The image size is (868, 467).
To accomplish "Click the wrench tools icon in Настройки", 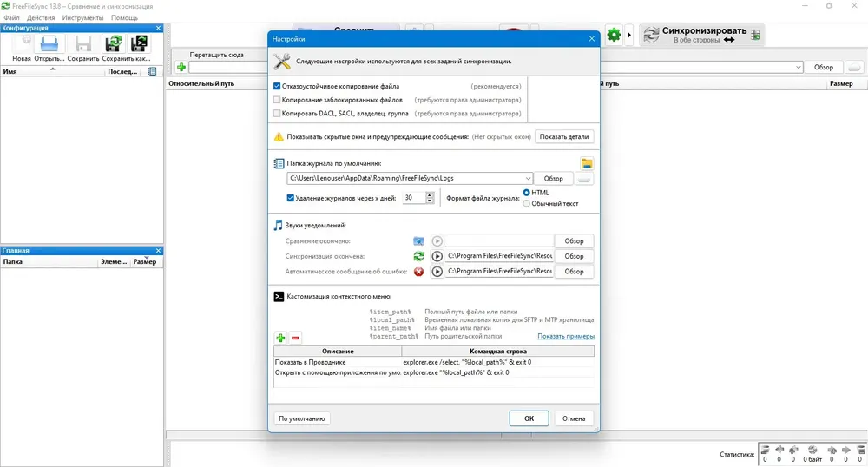I will pos(282,62).
